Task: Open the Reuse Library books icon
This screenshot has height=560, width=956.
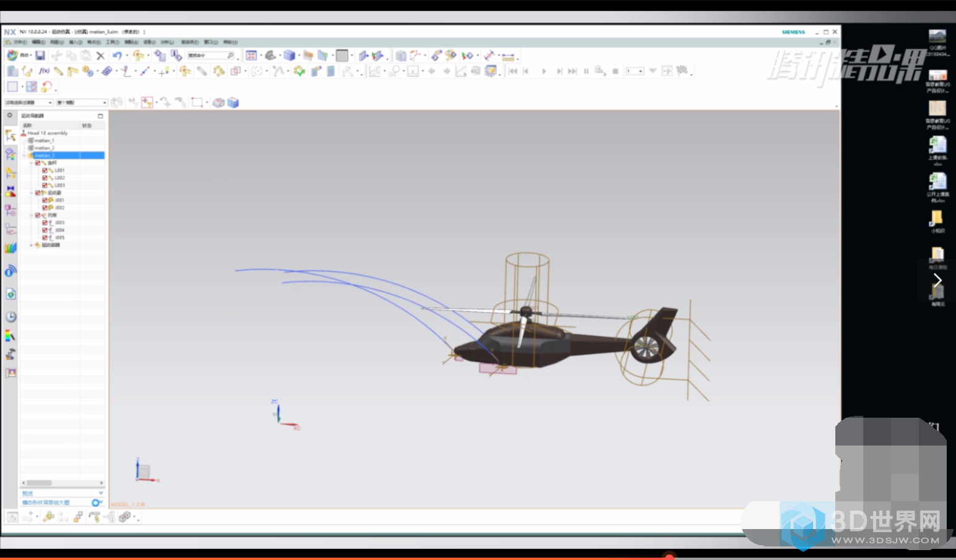Action: coord(11,248)
